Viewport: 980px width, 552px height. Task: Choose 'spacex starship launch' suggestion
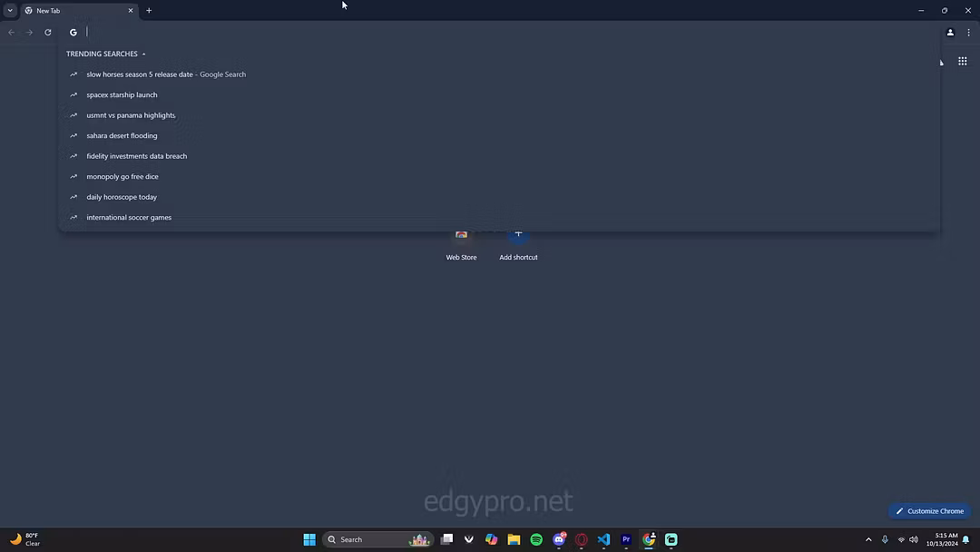(122, 95)
